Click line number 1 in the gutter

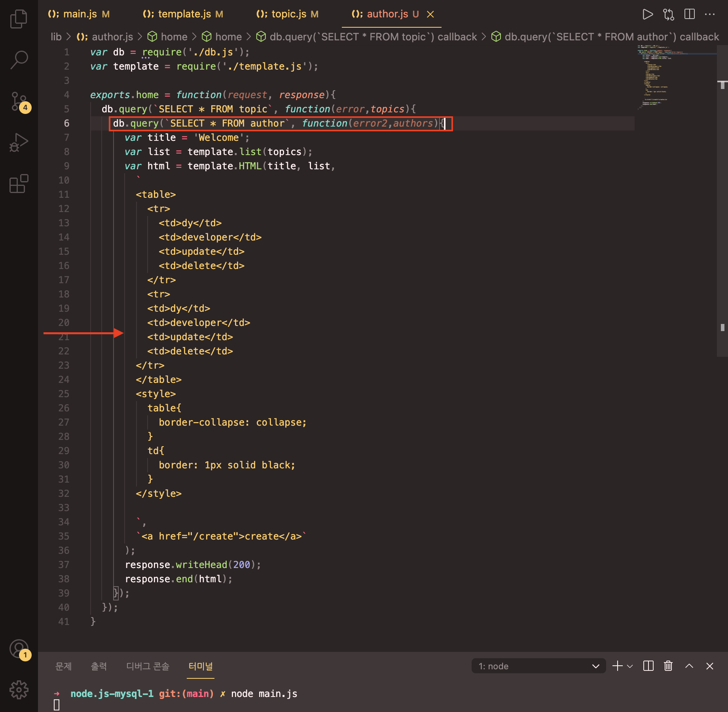point(66,52)
